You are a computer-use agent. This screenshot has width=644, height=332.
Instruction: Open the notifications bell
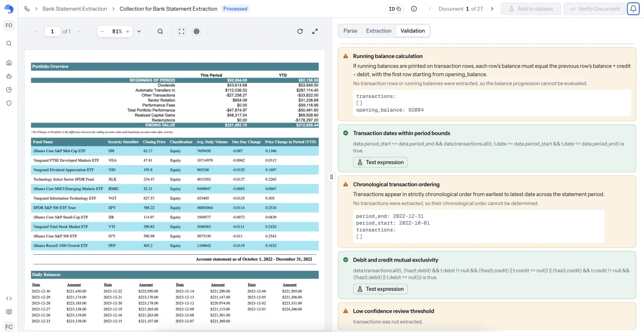pos(633,8)
